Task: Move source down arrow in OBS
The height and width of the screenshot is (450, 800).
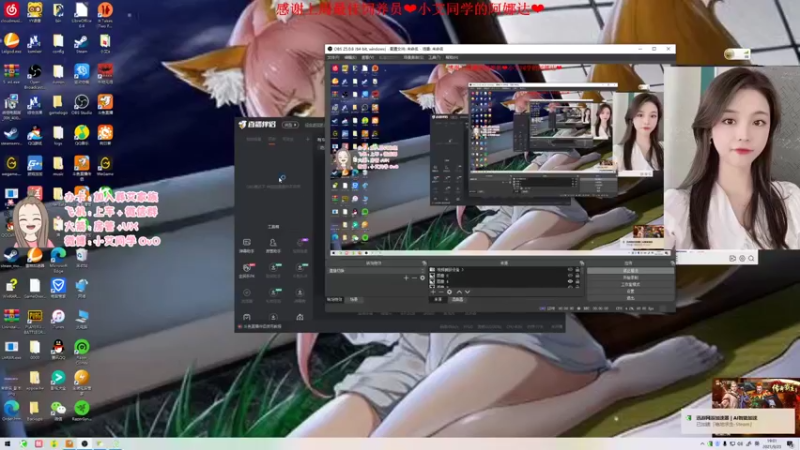Action: [467, 292]
